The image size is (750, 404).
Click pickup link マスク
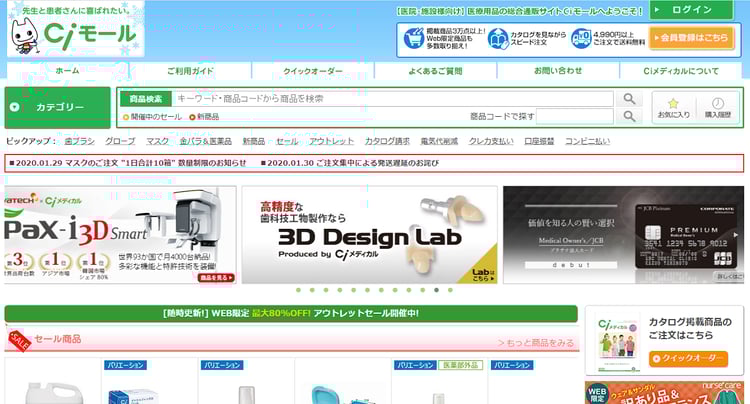pos(157,141)
